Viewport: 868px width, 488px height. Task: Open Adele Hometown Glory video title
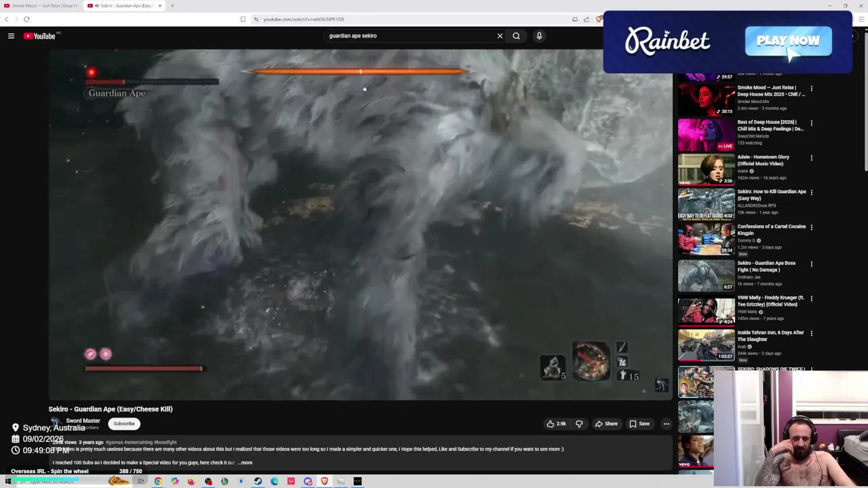[x=764, y=160]
